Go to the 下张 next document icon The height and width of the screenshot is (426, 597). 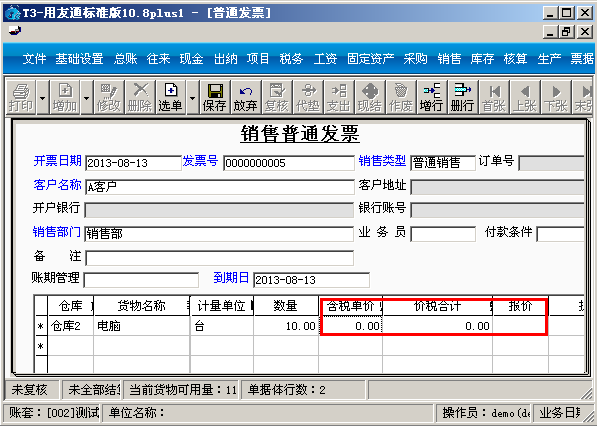(x=555, y=97)
